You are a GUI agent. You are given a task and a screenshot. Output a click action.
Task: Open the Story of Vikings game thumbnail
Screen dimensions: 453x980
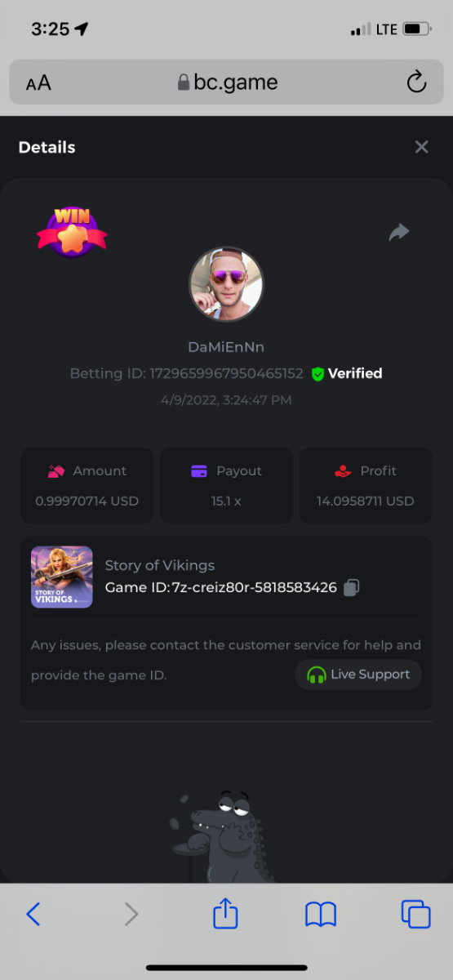pos(61,577)
